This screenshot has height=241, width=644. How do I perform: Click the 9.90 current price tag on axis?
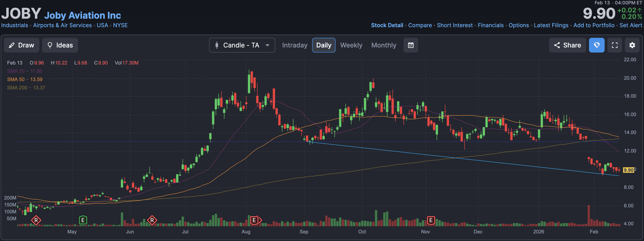pyautogui.click(x=629, y=170)
